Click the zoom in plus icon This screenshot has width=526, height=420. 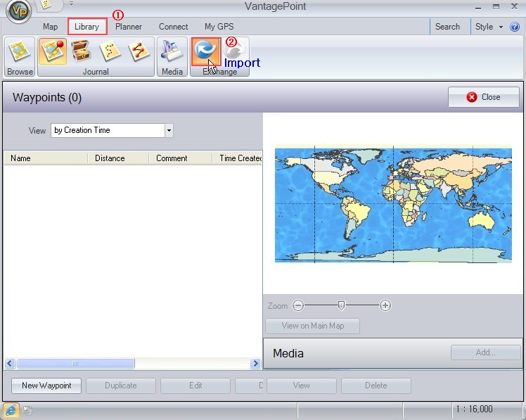(x=385, y=305)
